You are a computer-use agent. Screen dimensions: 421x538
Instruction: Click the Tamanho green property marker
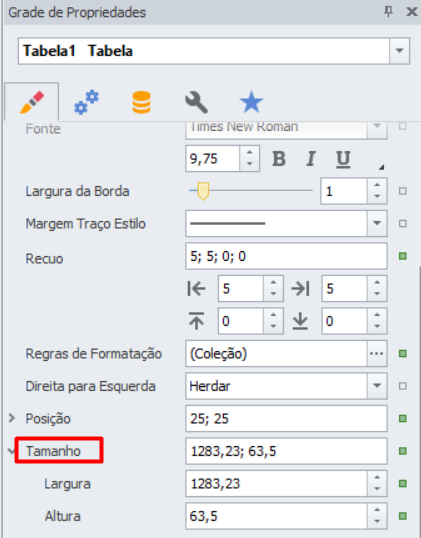[x=403, y=451]
